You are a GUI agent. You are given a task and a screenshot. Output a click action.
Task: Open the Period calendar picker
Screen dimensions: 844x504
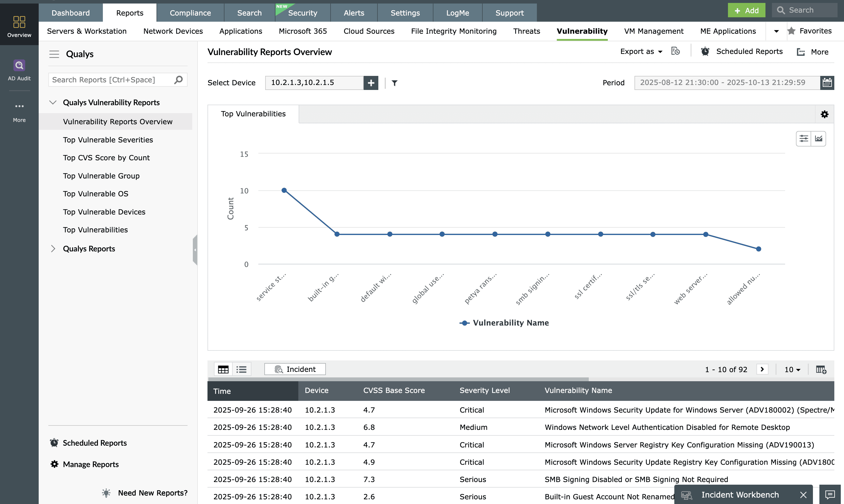[827, 83]
